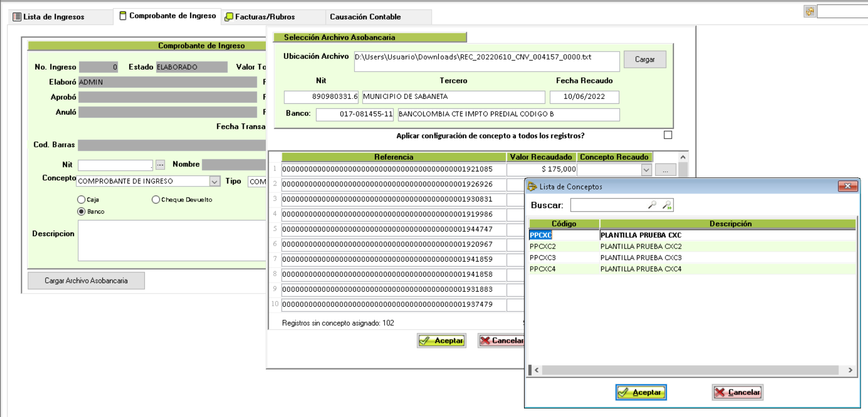Select the Cheque Devuelto radio option
Screen dimensions: 868x417
(156, 199)
